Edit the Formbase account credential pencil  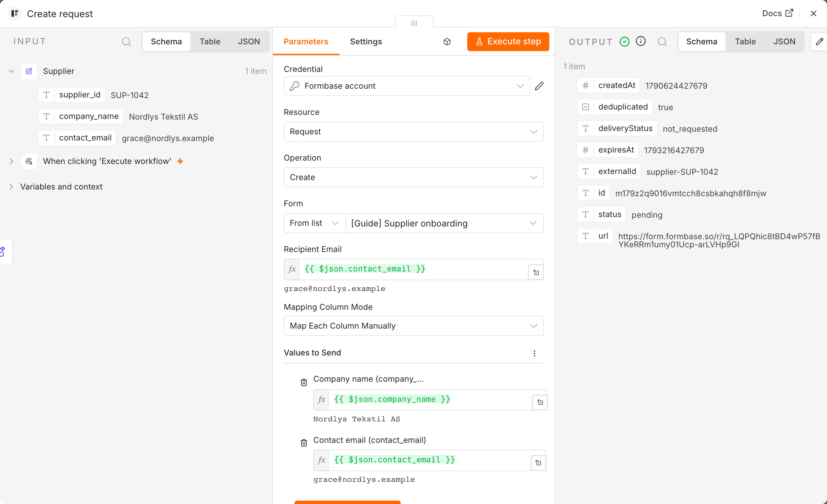[x=539, y=86]
